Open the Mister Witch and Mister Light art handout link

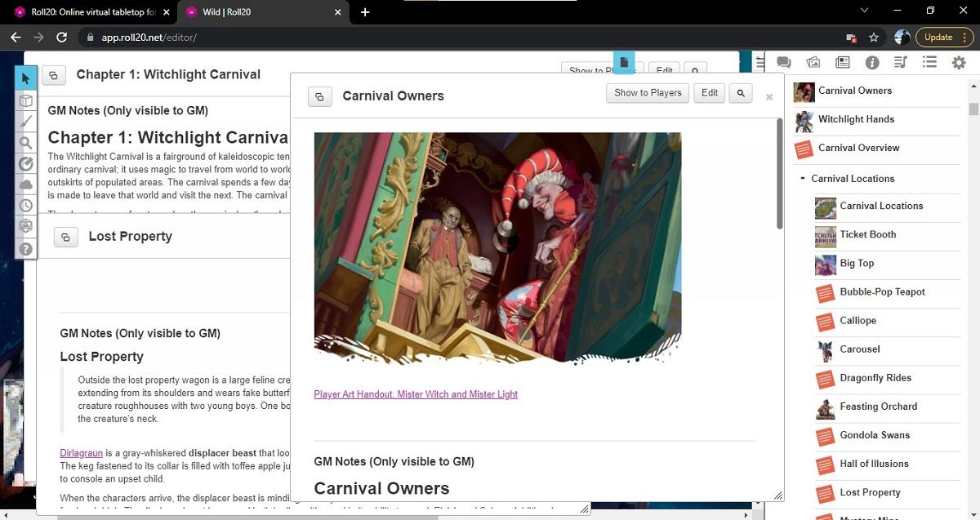pos(416,394)
